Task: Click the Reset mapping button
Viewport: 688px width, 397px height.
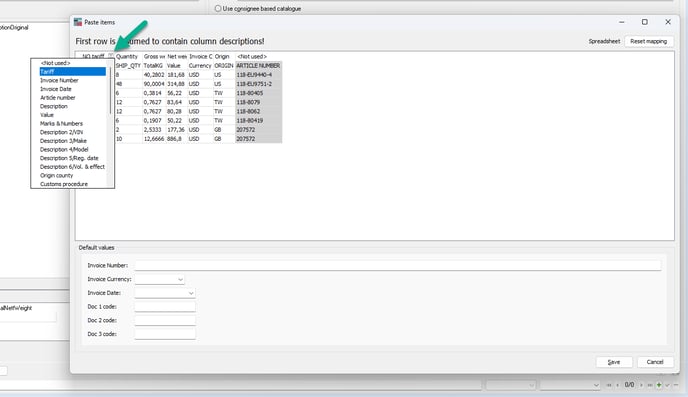Action: click(x=649, y=41)
